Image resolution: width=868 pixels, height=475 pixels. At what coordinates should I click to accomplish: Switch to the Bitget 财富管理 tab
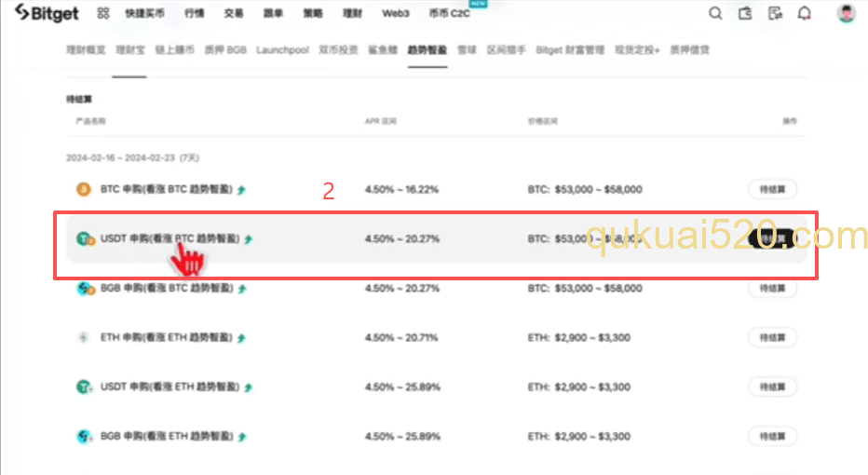(x=570, y=49)
